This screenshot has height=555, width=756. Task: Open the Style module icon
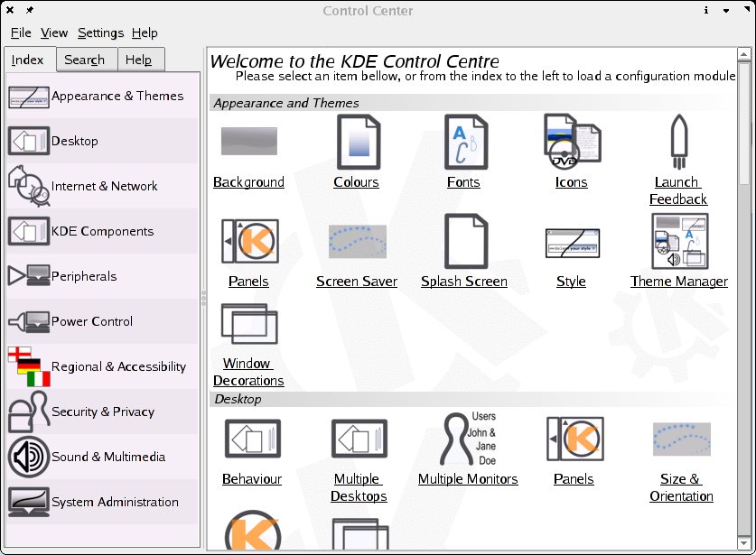pyautogui.click(x=573, y=244)
